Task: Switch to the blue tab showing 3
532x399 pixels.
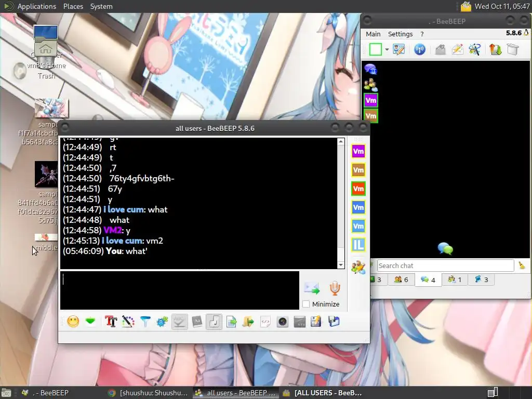Action: tap(481, 280)
